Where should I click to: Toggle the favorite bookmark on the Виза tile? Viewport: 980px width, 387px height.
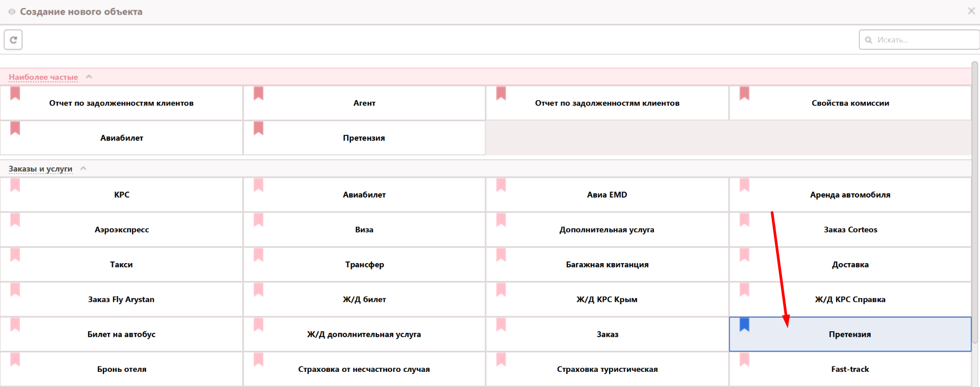[259, 220]
